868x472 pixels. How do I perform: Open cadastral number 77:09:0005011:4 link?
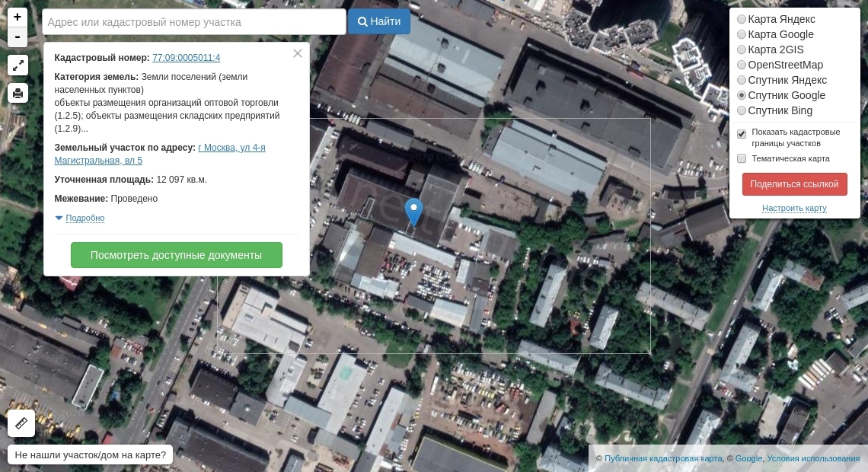pos(187,58)
